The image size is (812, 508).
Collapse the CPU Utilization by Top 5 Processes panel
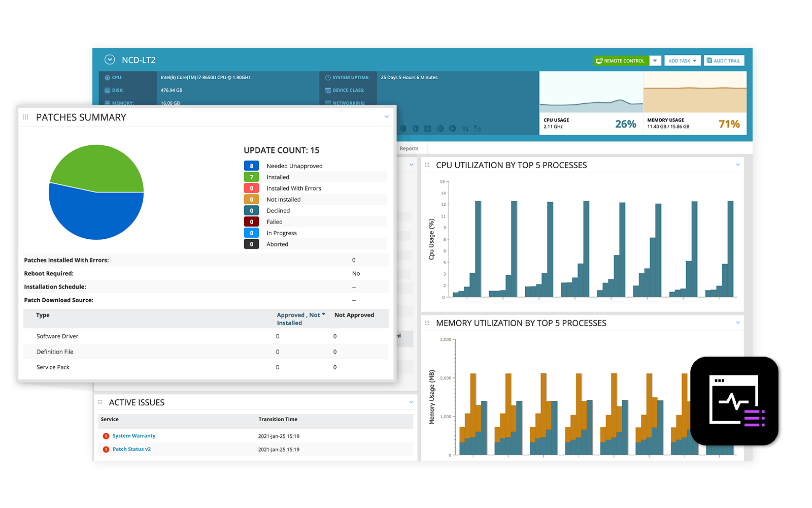click(737, 165)
